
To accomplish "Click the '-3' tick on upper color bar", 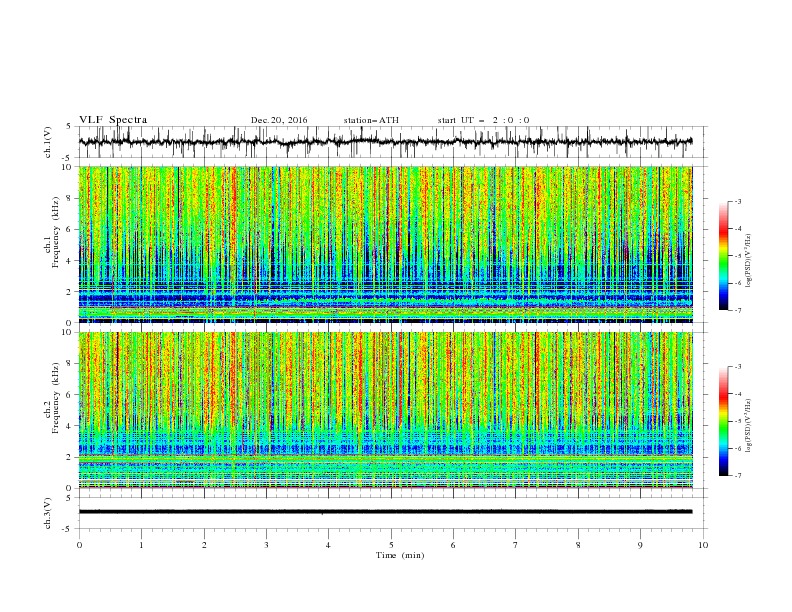I will [737, 201].
